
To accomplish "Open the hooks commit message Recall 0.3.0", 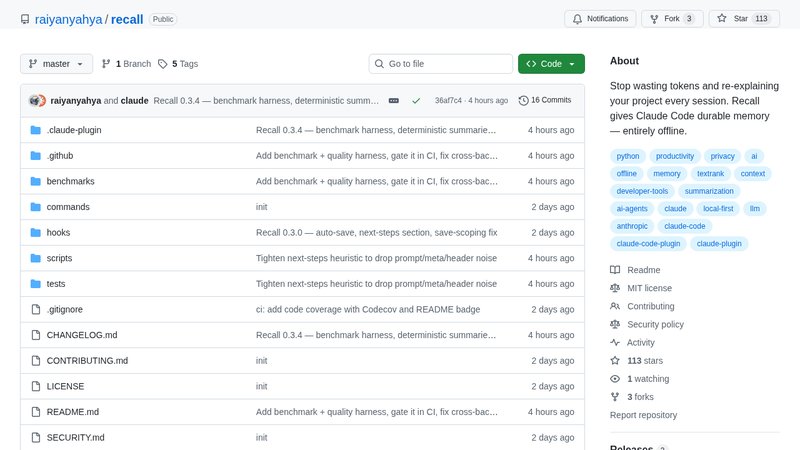I will pyautogui.click(x=376, y=233).
